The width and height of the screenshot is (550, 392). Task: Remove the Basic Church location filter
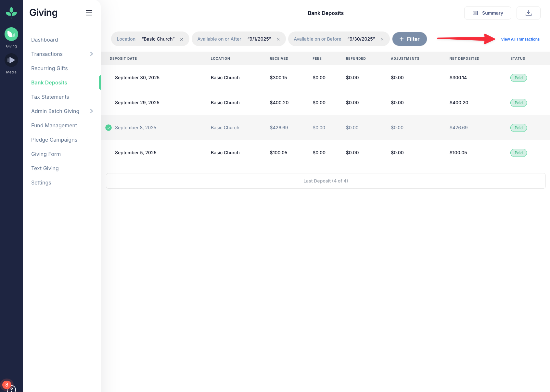[x=182, y=39]
